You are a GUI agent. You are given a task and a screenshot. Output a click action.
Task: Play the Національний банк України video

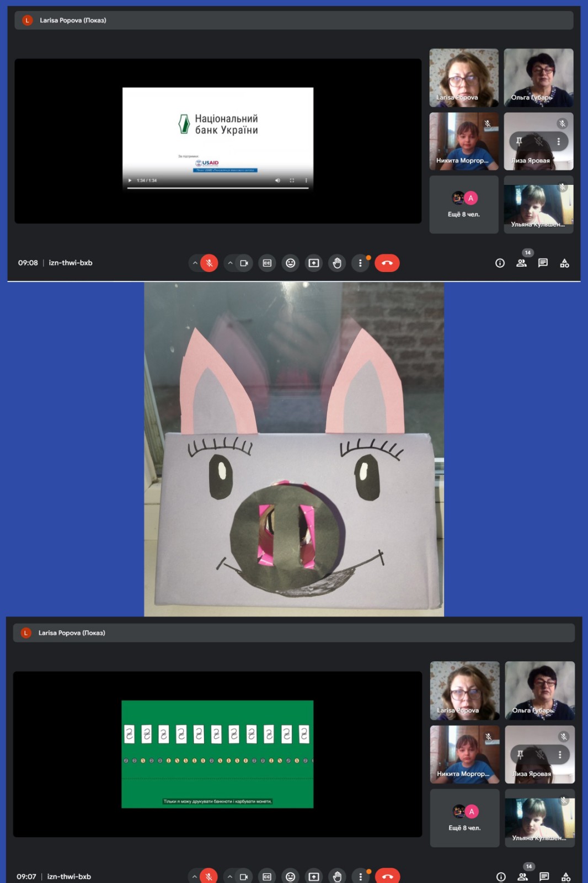130,180
